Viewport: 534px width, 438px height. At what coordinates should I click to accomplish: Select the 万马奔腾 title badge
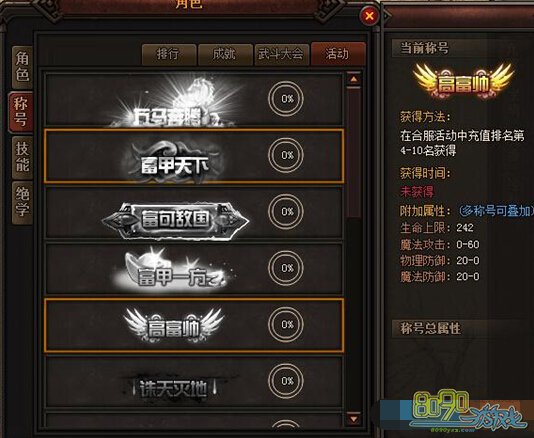point(175,102)
